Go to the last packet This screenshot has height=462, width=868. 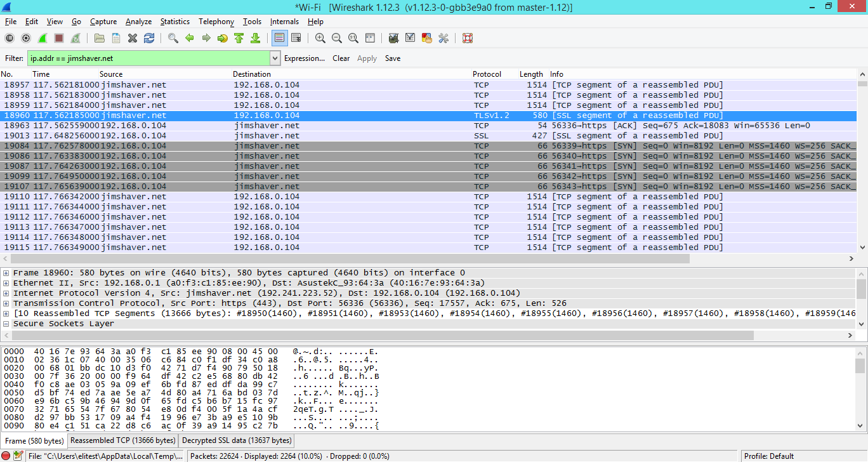256,38
